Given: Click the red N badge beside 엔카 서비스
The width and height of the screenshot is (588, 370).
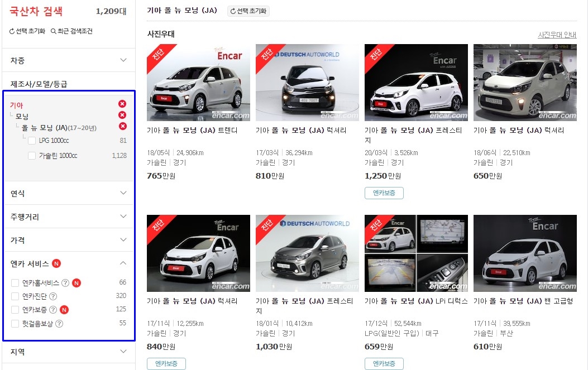Looking at the screenshot, I should coord(56,263).
